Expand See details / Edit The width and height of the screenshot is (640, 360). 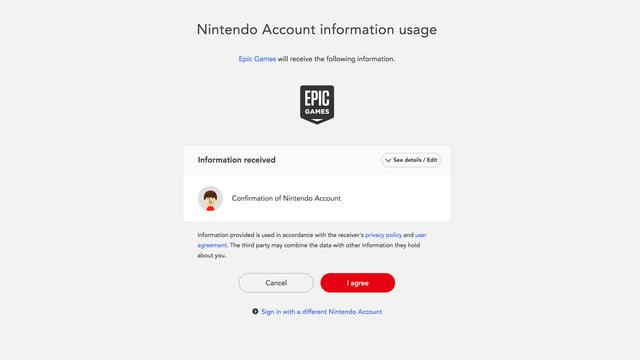pos(411,160)
